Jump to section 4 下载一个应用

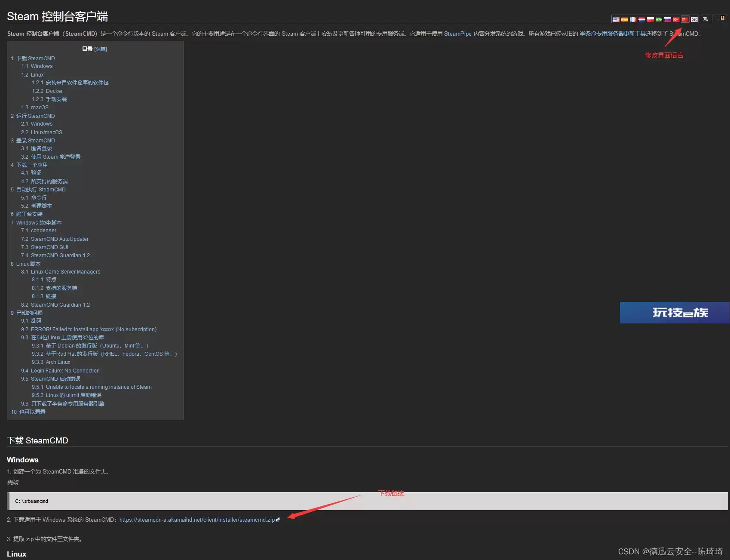coord(29,165)
